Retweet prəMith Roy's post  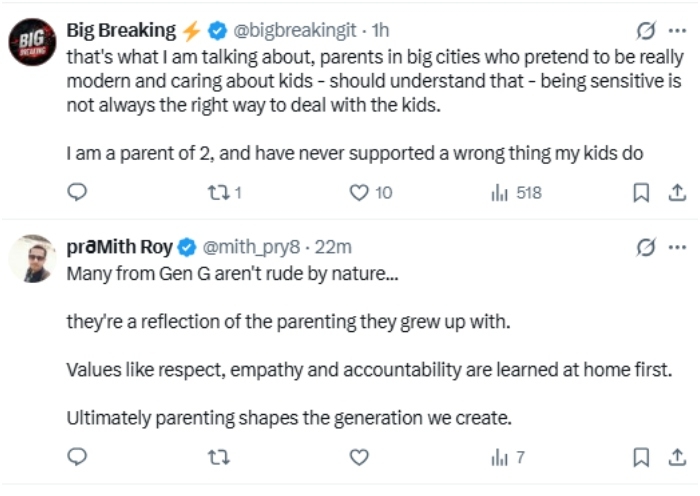pyautogui.click(x=219, y=457)
